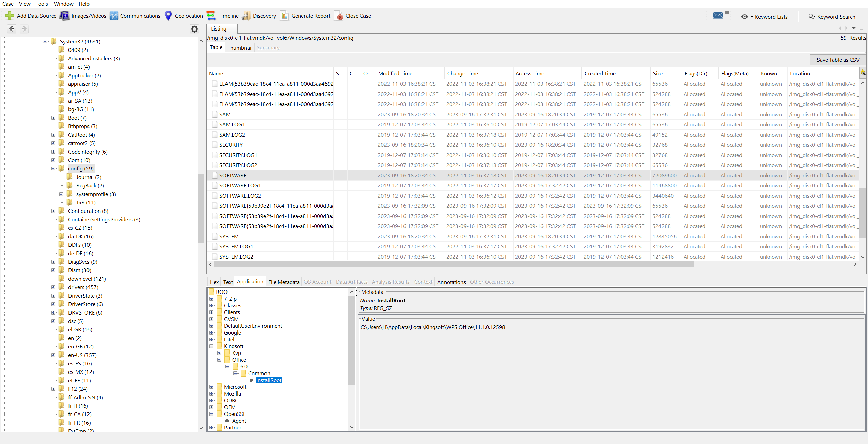Sort by the Name column header
This screenshot has width=868, height=444.
[270, 73]
